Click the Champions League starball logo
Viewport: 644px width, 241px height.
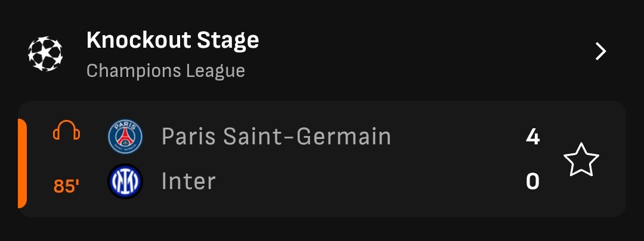click(x=45, y=54)
